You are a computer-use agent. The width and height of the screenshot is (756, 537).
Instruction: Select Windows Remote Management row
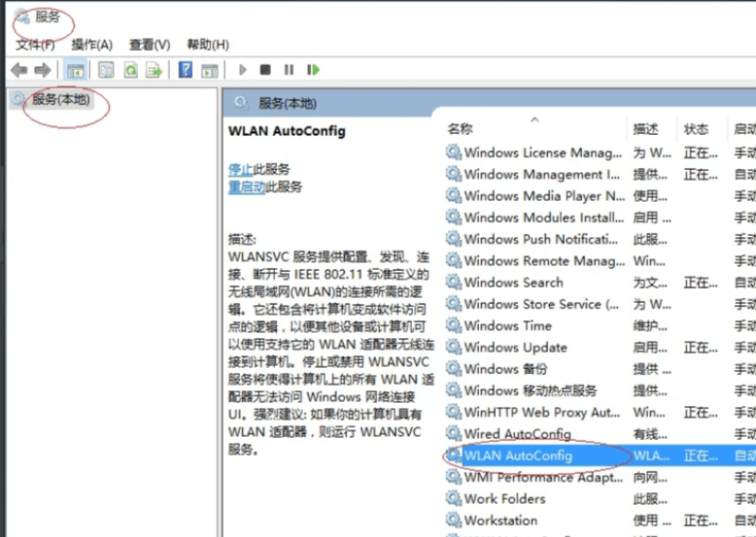point(600,261)
